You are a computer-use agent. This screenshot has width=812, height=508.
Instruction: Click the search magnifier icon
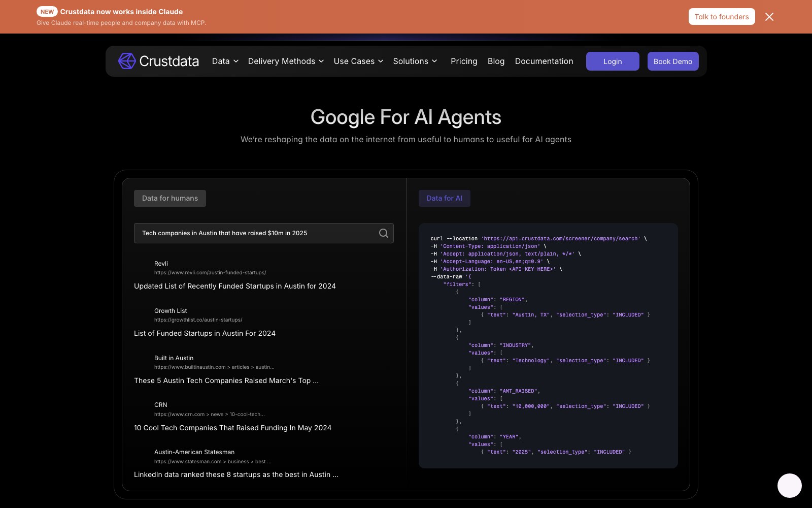(384, 233)
